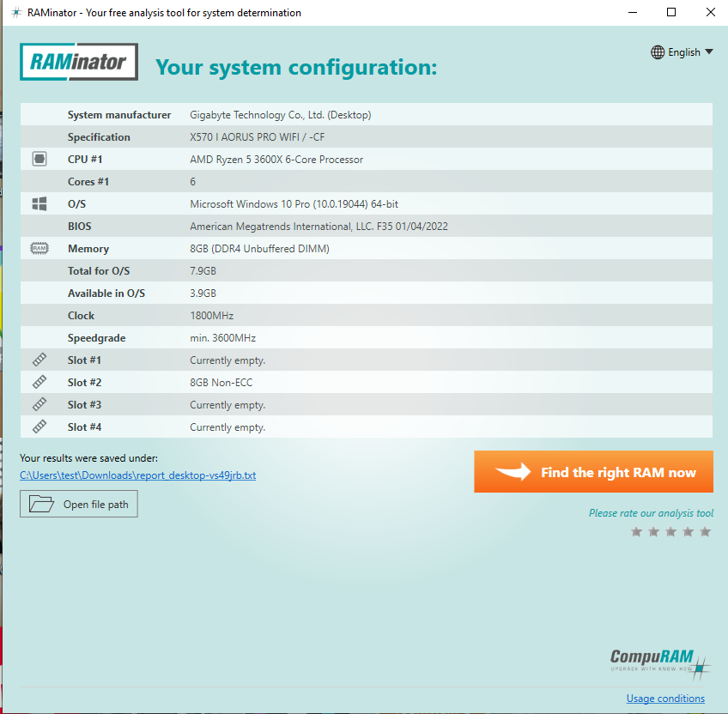Select the AMD Ryzen 5 3600X processor text
Screen dimensions: 728x714
pos(276,160)
